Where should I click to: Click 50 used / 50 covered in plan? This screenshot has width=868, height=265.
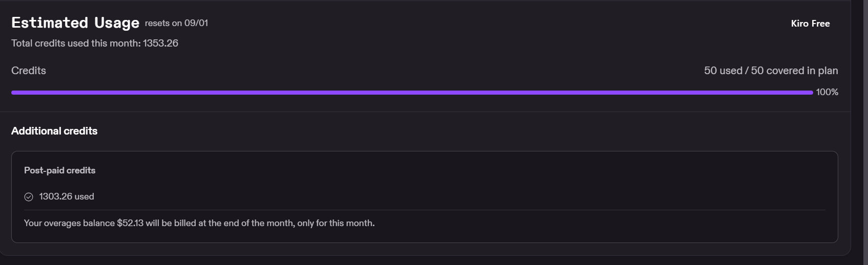pyautogui.click(x=771, y=71)
